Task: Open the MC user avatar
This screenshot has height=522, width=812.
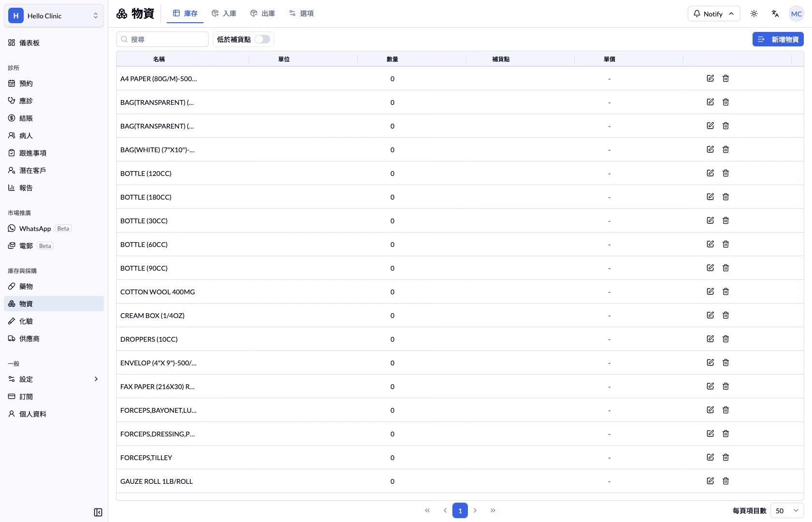Action: click(x=797, y=14)
